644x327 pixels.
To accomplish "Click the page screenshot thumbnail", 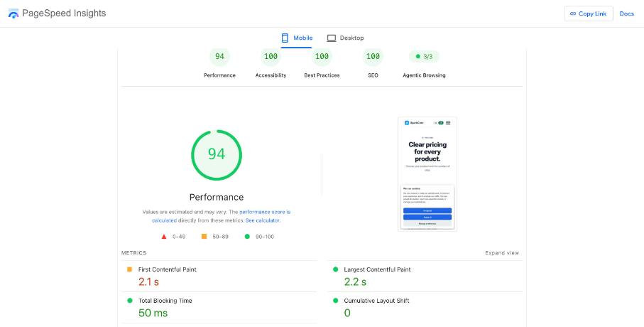I will click(x=427, y=174).
